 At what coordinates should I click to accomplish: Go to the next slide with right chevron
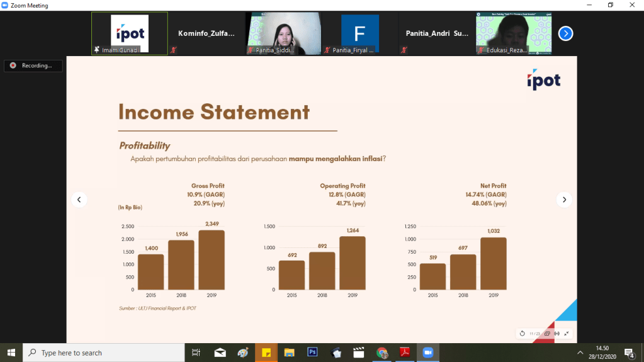tap(564, 200)
